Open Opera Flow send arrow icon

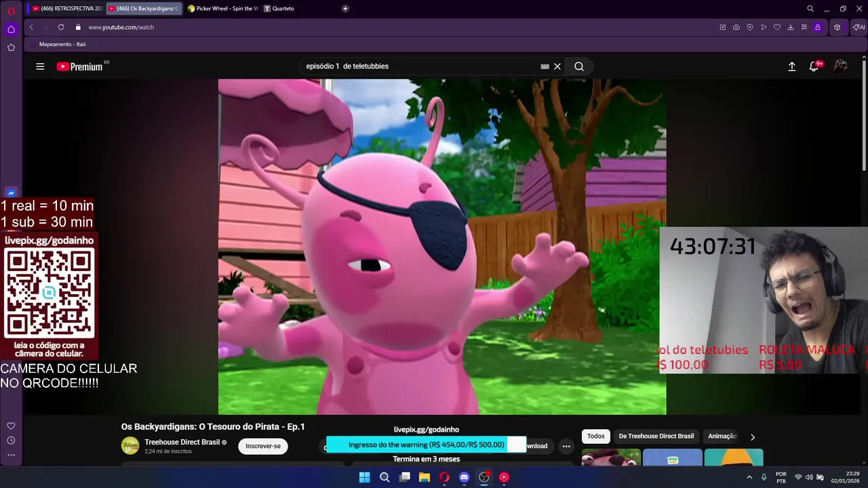click(x=764, y=27)
